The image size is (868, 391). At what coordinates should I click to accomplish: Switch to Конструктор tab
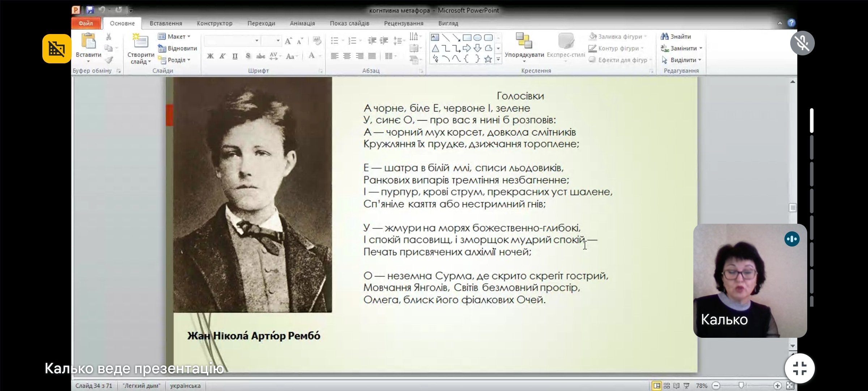(214, 23)
